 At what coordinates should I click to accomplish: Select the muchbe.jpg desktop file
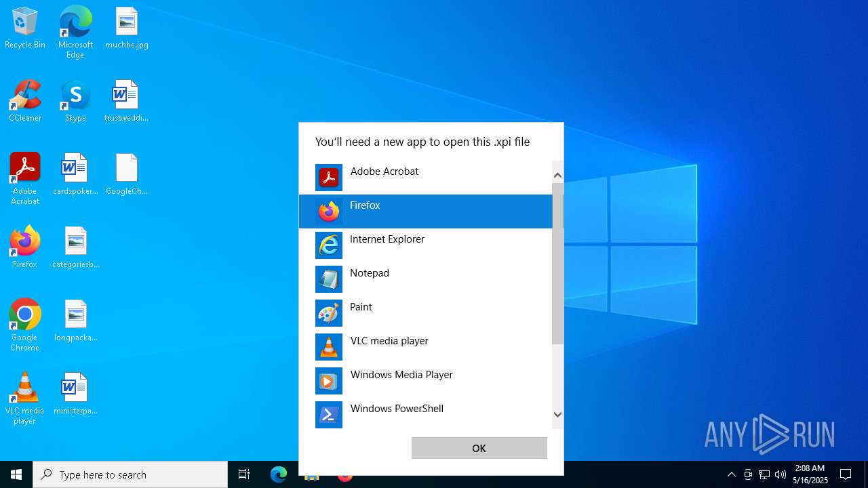coord(127,28)
